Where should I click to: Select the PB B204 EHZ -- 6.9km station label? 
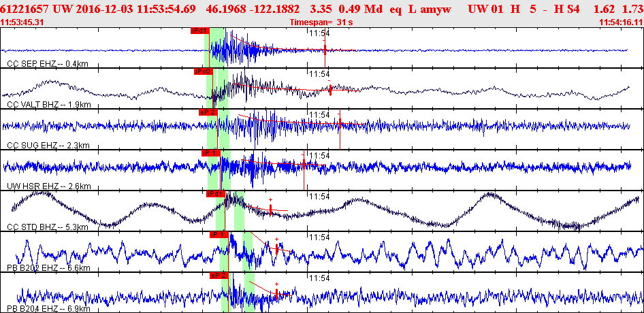tap(48, 308)
